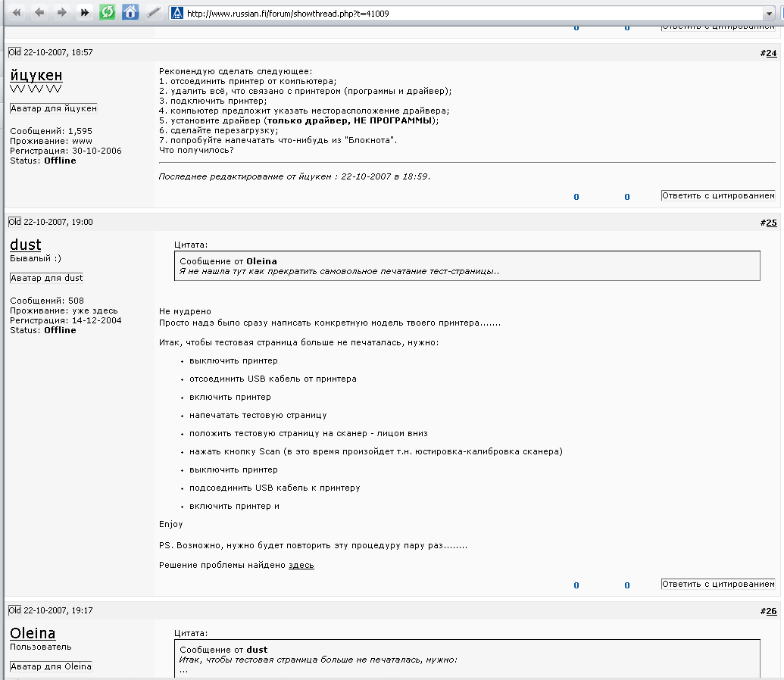Click bullet 'напечатать тестовую страницу'

coord(258,415)
